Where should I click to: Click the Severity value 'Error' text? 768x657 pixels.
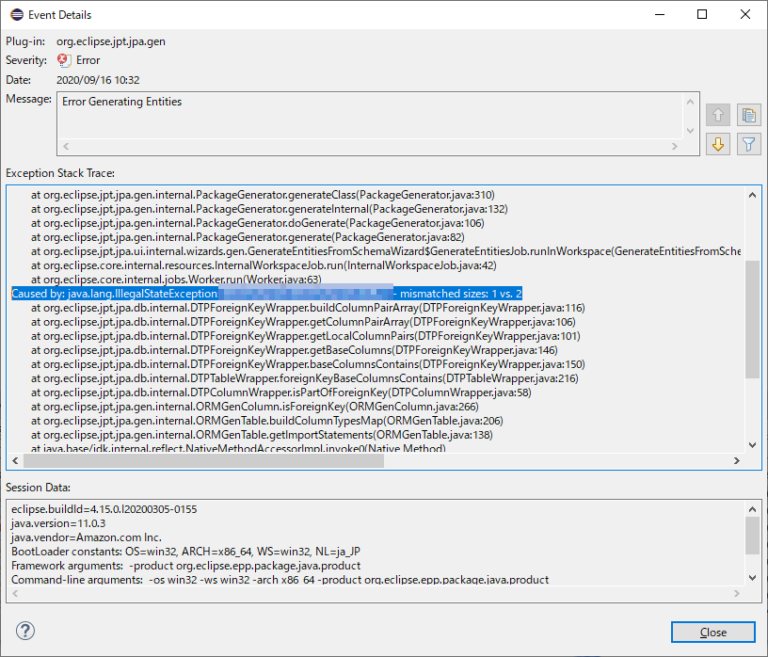pyautogui.click(x=88, y=60)
